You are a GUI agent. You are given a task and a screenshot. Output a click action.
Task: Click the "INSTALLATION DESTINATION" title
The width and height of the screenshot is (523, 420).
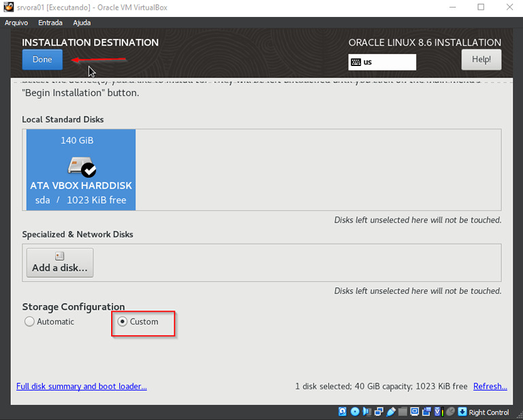click(x=90, y=42)
